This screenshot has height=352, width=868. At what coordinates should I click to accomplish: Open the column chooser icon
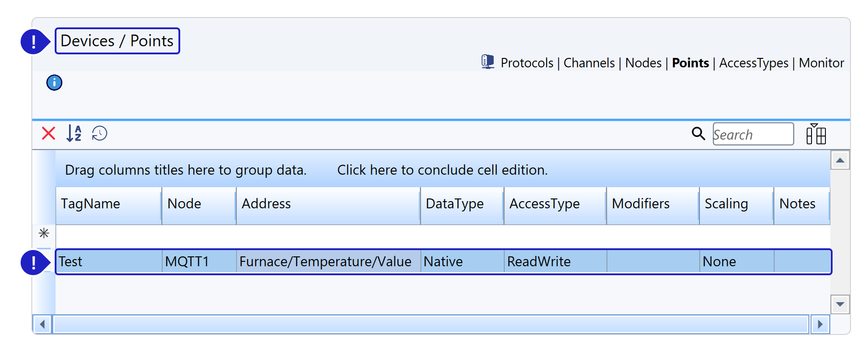[816, 134]
